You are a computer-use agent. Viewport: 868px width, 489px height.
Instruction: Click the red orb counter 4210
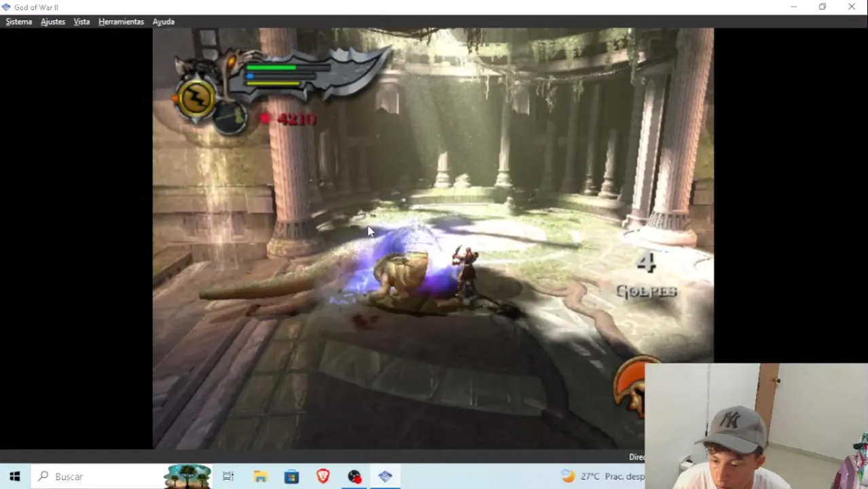(289, 119)
